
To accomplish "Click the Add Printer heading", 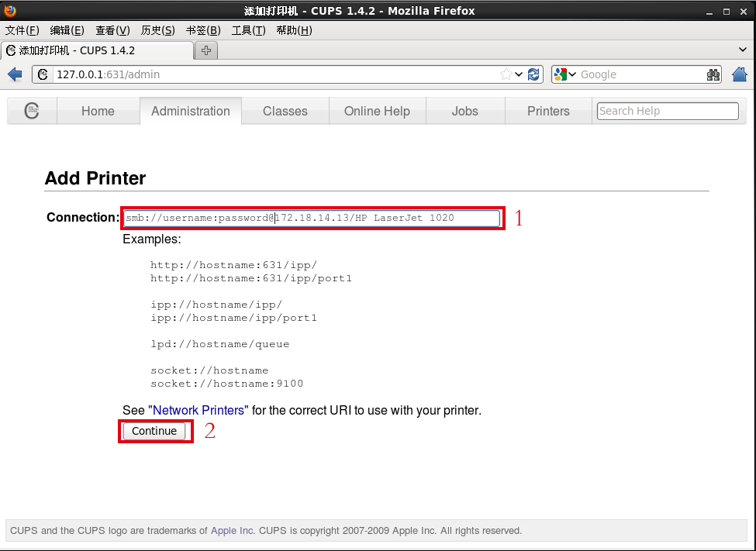I will tap(95, 178).
